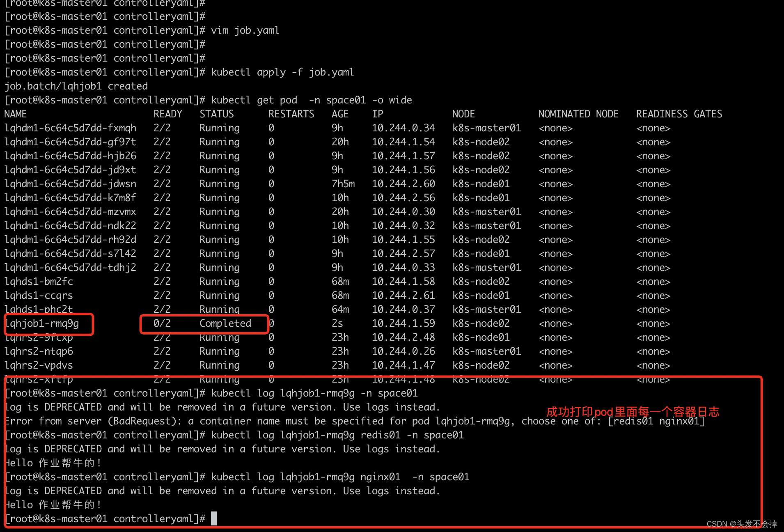784x532 pixels.
Task: Click the 'job.batch/lqhjob1 created' output line
Action: (x=76, y=86)
